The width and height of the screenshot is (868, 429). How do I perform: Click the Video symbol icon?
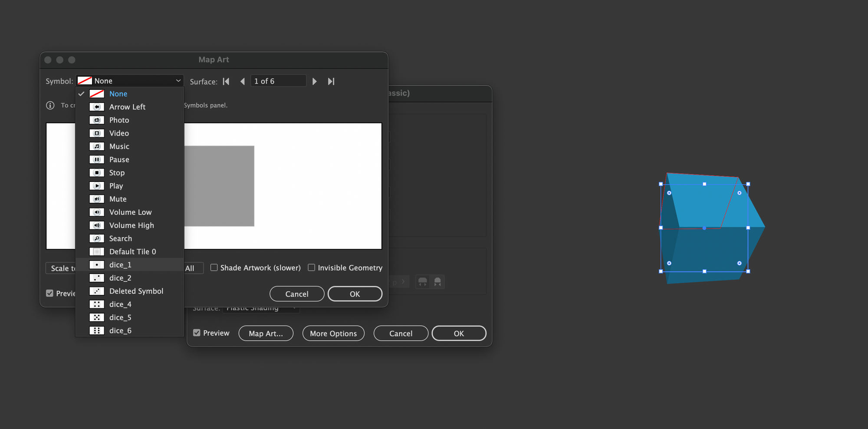click(97, 133)
